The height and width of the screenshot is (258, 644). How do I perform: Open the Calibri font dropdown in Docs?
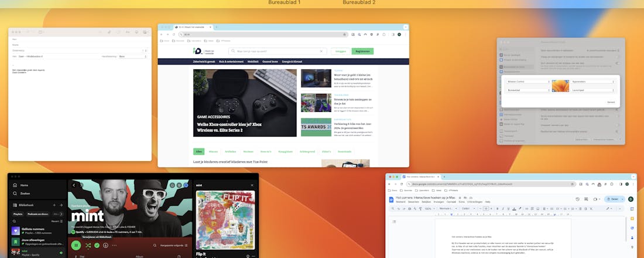(x=467, y=209)
